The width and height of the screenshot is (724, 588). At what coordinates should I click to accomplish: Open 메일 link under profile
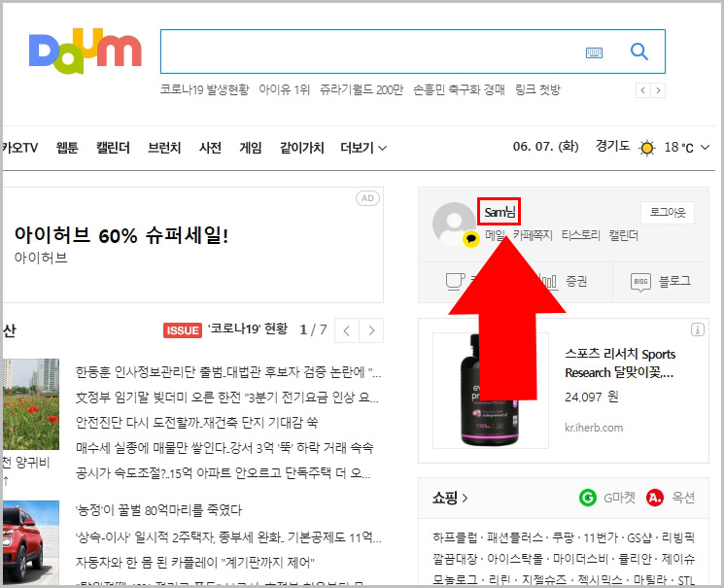pos(495,235)
